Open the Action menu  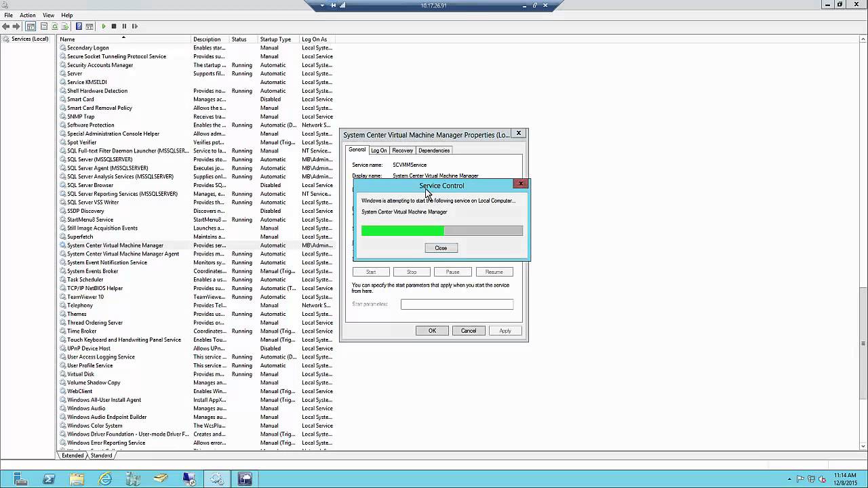(28, 15)
